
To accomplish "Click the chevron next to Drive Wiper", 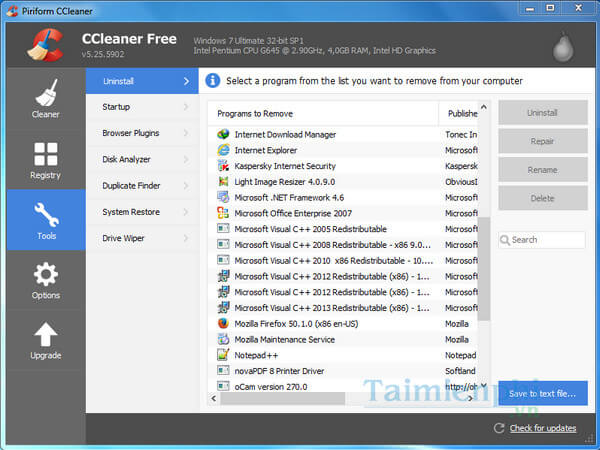I will click(186, 238).
